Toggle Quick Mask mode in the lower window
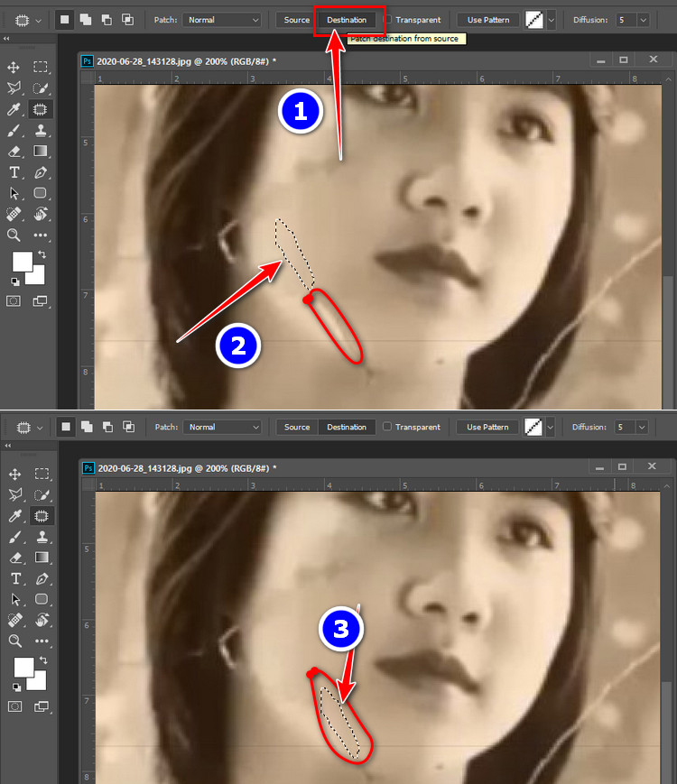The width and height of the screenshot is (677, 784). 15,706
